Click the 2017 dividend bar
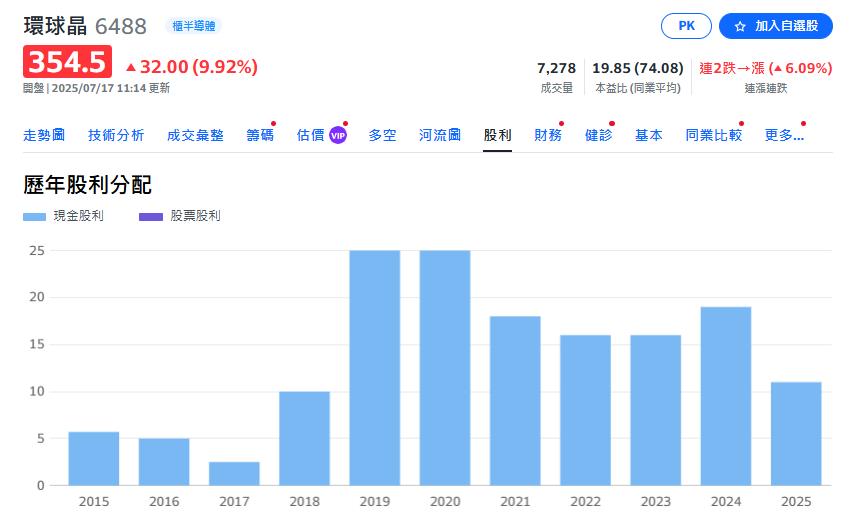 pyautogui.click(x=234, y=473)
